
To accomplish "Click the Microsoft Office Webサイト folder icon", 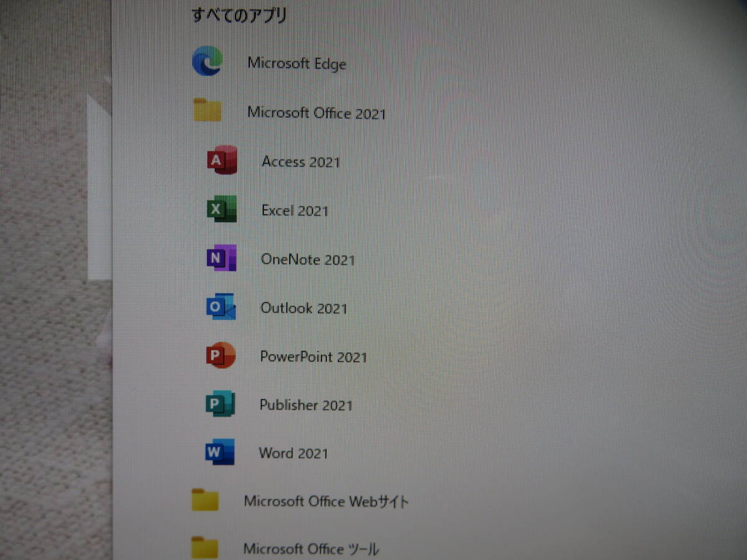I will [205, 500].
